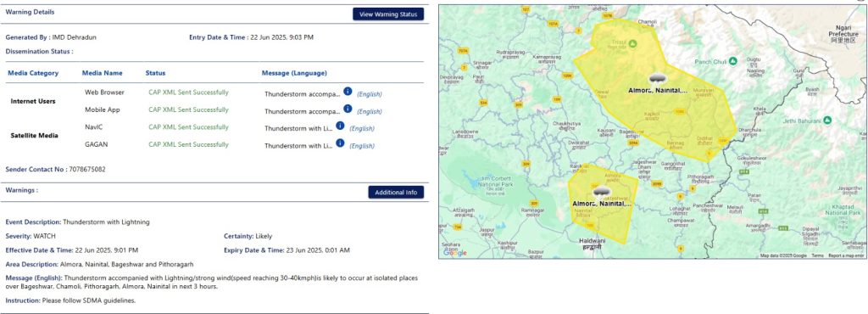Open map Terms link
The width and height of the screenshot is (868, 314).
[817, 255]
